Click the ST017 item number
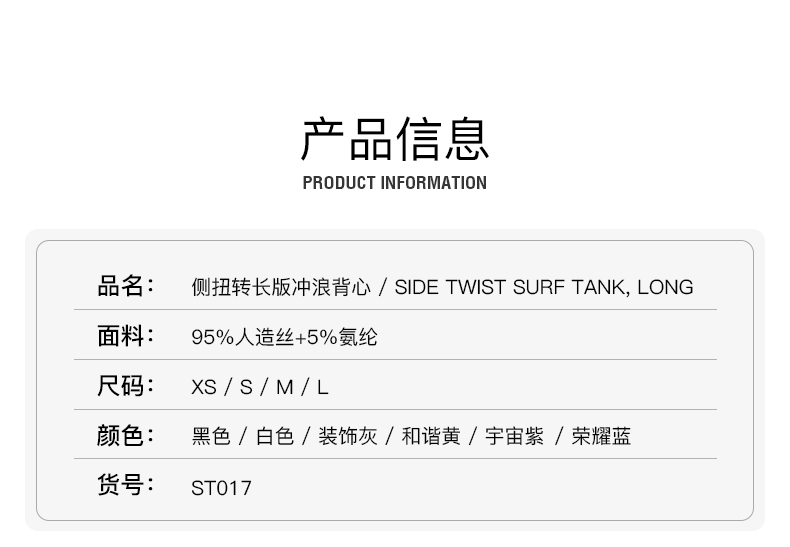 click(x=221, y=488)
